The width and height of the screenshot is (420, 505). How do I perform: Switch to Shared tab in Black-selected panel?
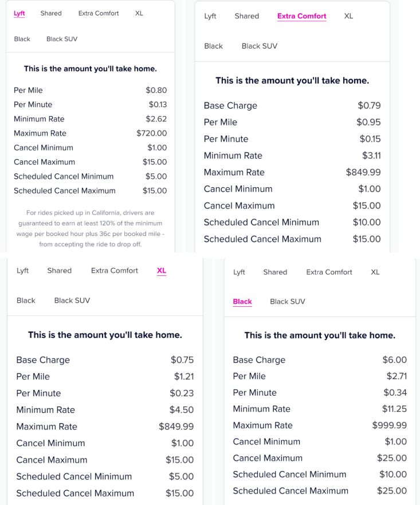coord(275,272)
